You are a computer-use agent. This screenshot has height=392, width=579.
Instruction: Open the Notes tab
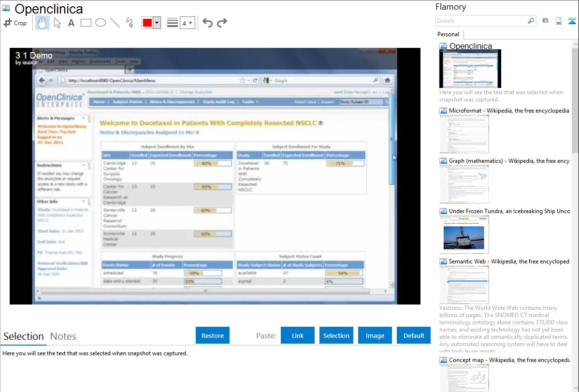[63, 336]
